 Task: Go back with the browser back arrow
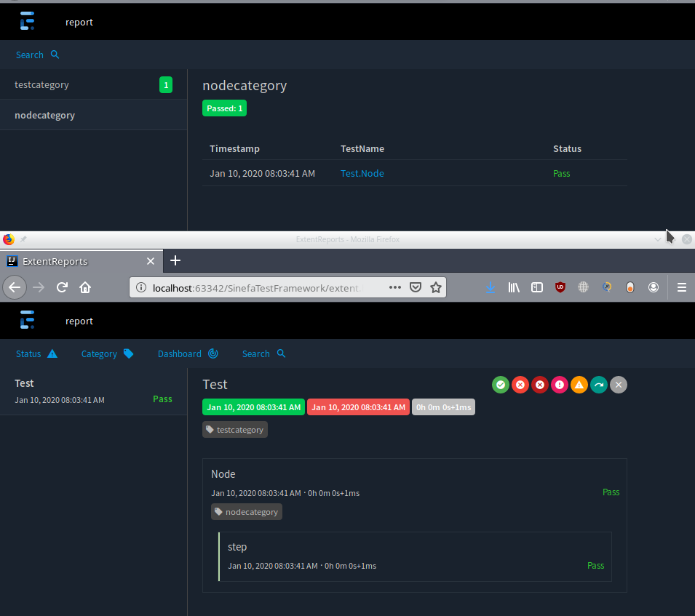click(15, 287)
